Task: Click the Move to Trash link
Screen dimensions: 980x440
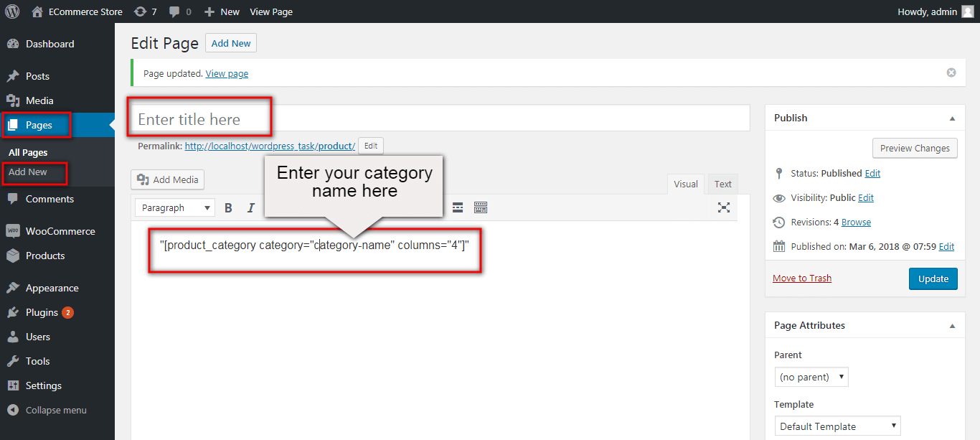Action: 802,278
